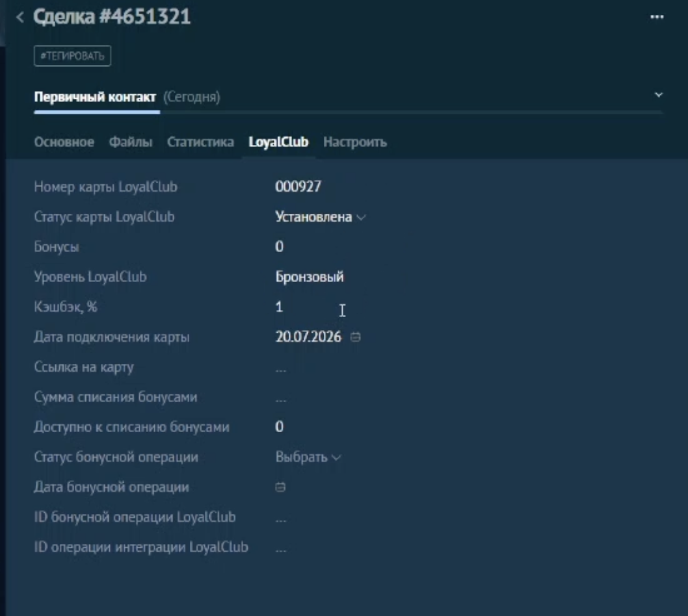
Task: Click the (Сегодня) date text
Action: coord(192,97)
